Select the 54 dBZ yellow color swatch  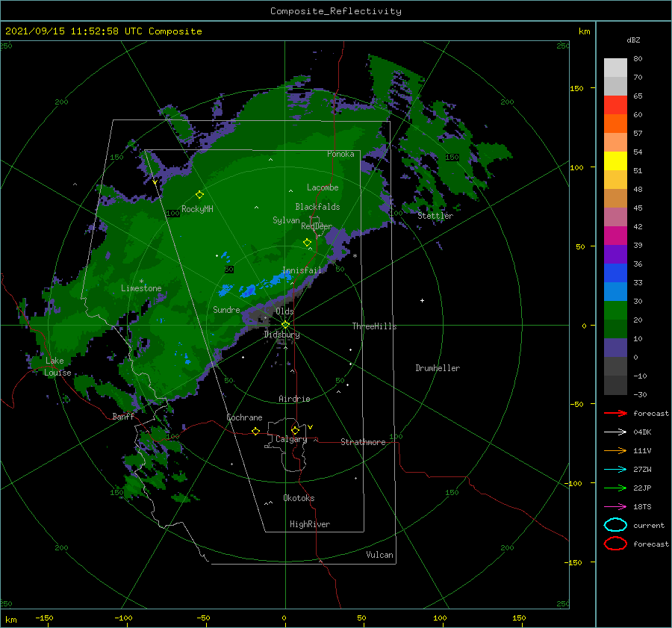tap(615, 161)
